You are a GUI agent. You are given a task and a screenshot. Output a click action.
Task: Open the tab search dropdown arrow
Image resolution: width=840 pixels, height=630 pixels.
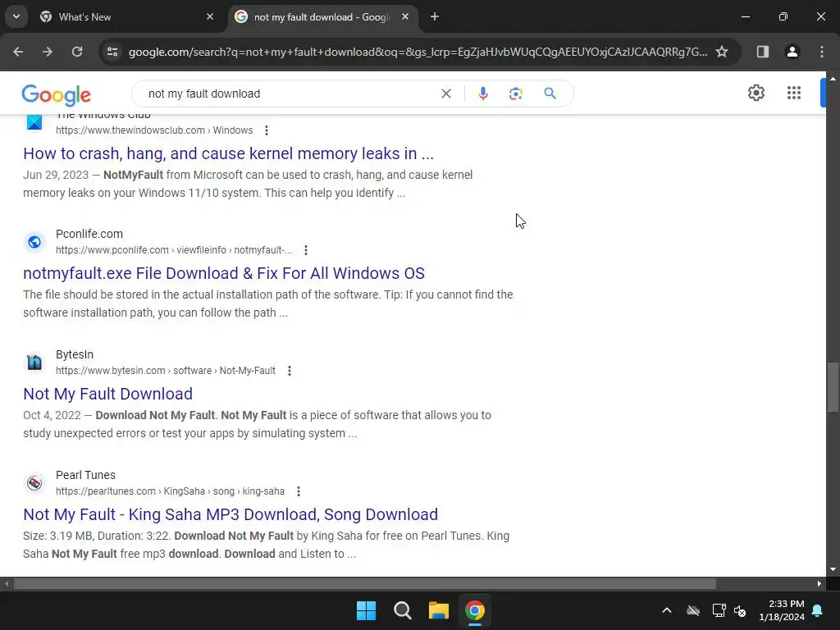pyautogui.click(x=16, y=16)
